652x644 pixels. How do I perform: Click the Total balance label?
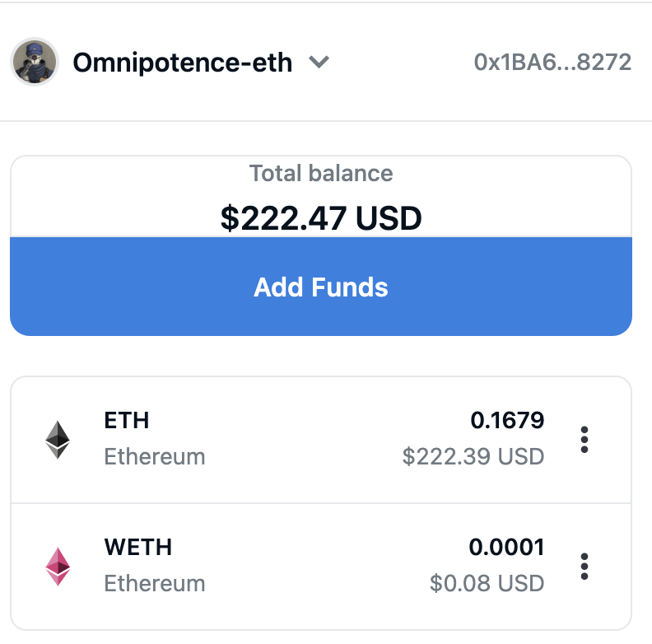tap(321, 173)
